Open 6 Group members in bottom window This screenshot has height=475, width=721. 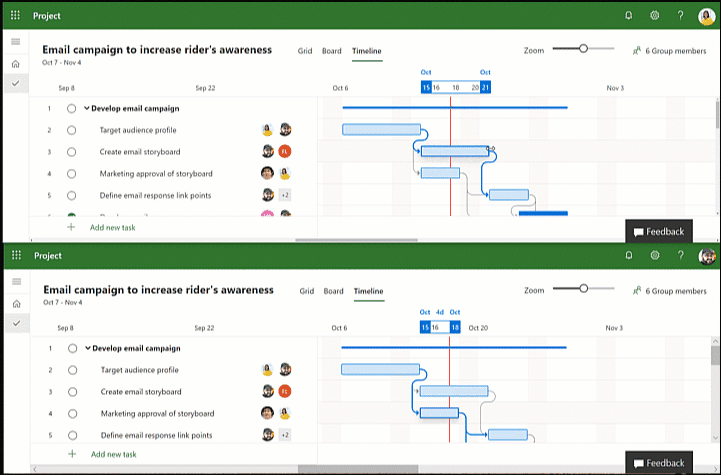click(x=676, y=291)
